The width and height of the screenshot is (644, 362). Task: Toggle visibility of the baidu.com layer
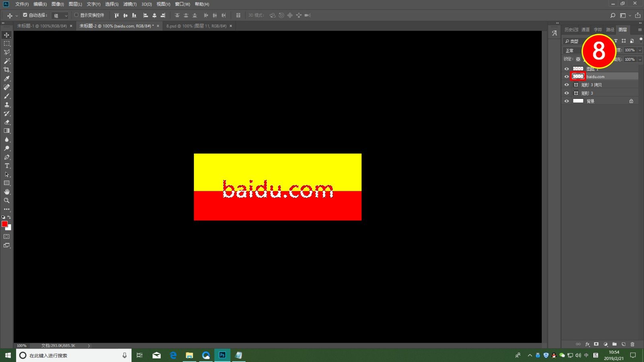(567, 76)
